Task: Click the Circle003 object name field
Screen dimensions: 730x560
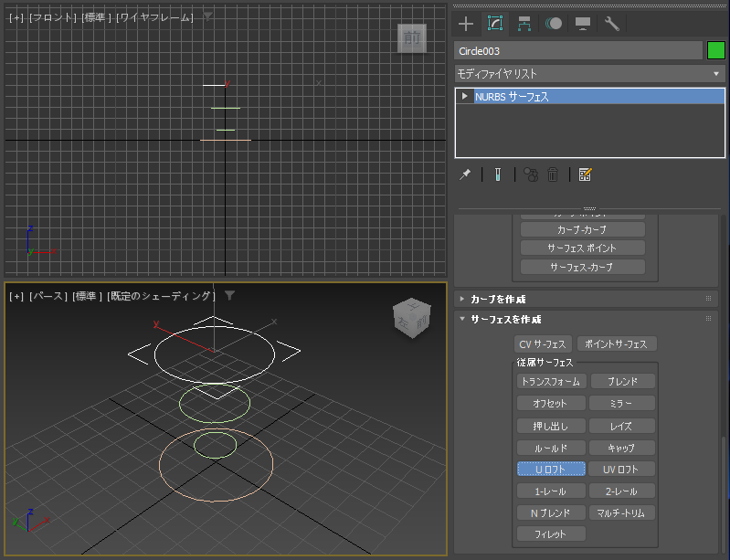Action: click(x=578, y=50)
